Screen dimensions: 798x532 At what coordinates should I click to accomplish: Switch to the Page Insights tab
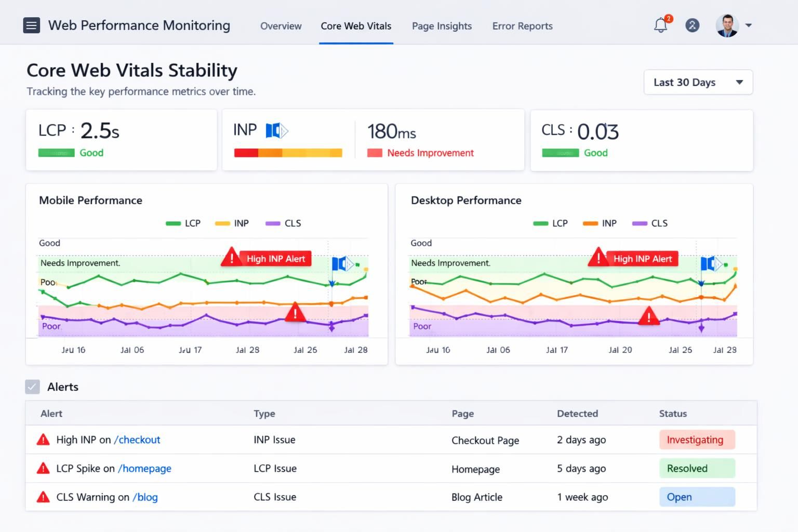pyautogui.click(x=442, y=26)
